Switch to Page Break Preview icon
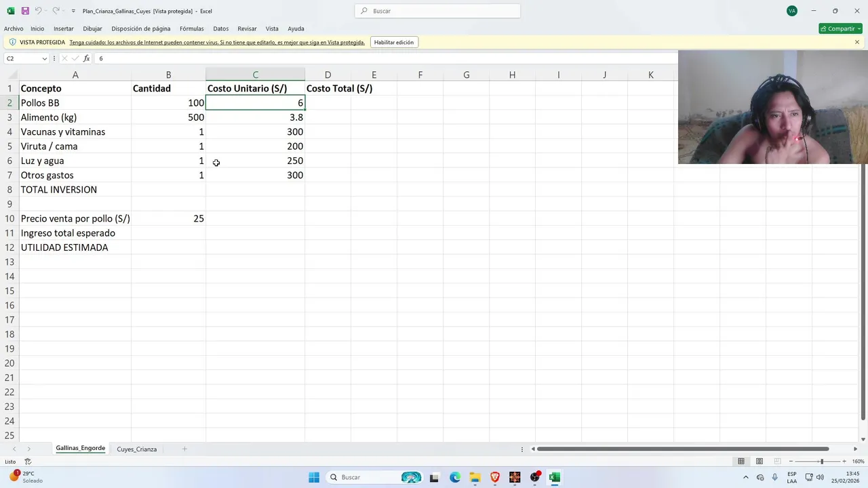The width and height of the screenshot is (868, 488). pos(778,462)
